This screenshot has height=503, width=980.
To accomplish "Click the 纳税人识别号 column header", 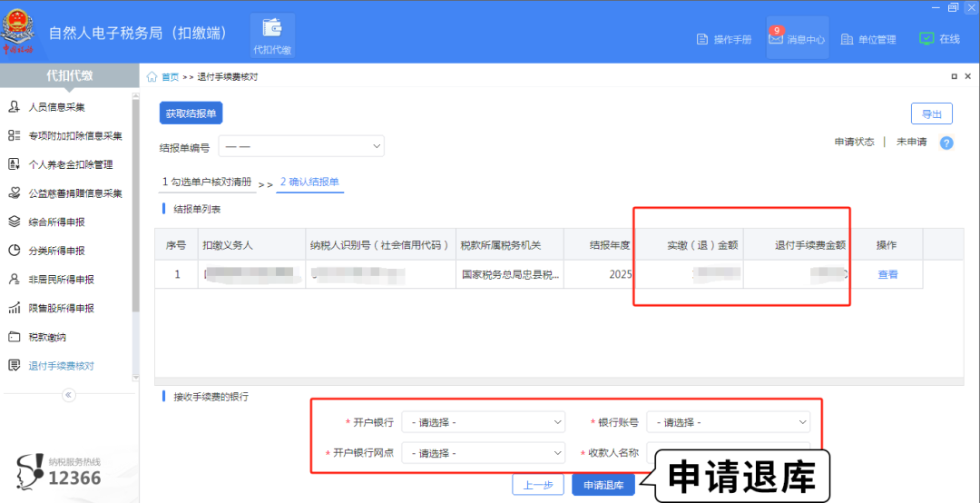I will coord(380,244).
